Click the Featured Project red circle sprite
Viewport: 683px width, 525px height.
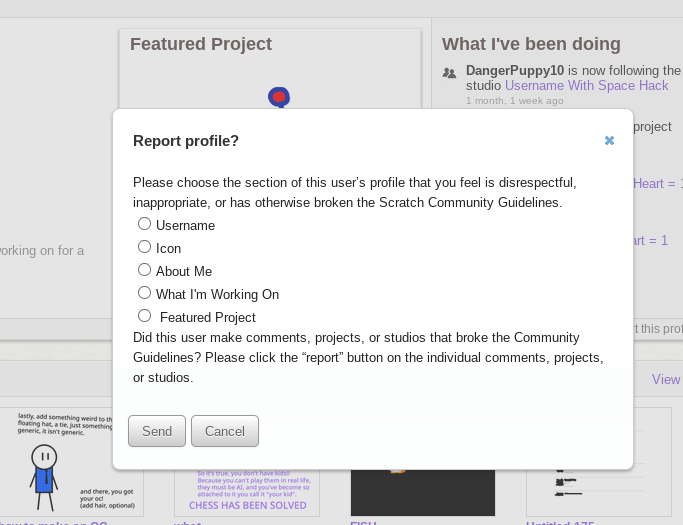[280, 97]
